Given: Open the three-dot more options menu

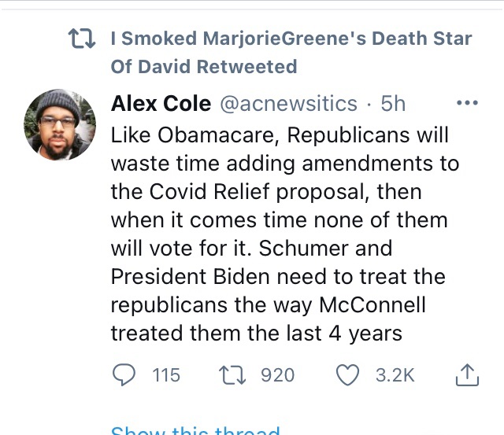Looking at the screenshot, I should coord(468,103).
